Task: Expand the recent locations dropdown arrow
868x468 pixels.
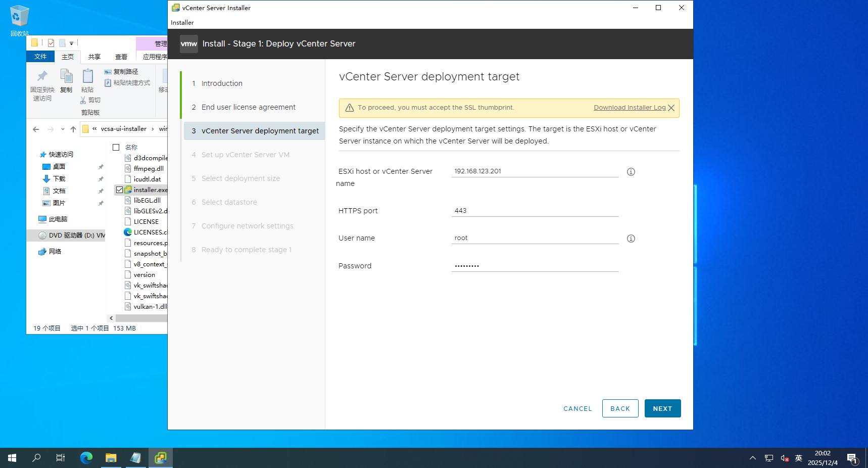Action: click(63, 129)
